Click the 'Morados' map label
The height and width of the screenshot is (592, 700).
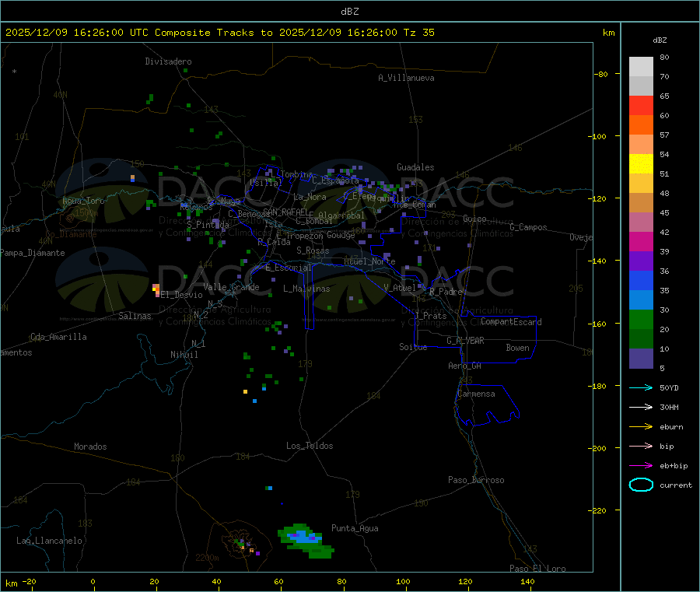point(90,447)
